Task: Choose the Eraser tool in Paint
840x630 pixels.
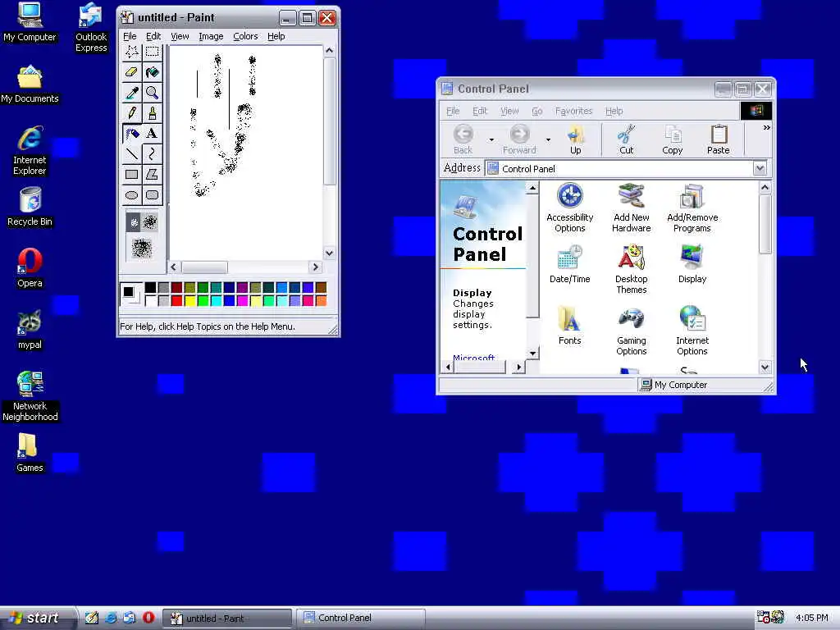Action: click(132, 72)
